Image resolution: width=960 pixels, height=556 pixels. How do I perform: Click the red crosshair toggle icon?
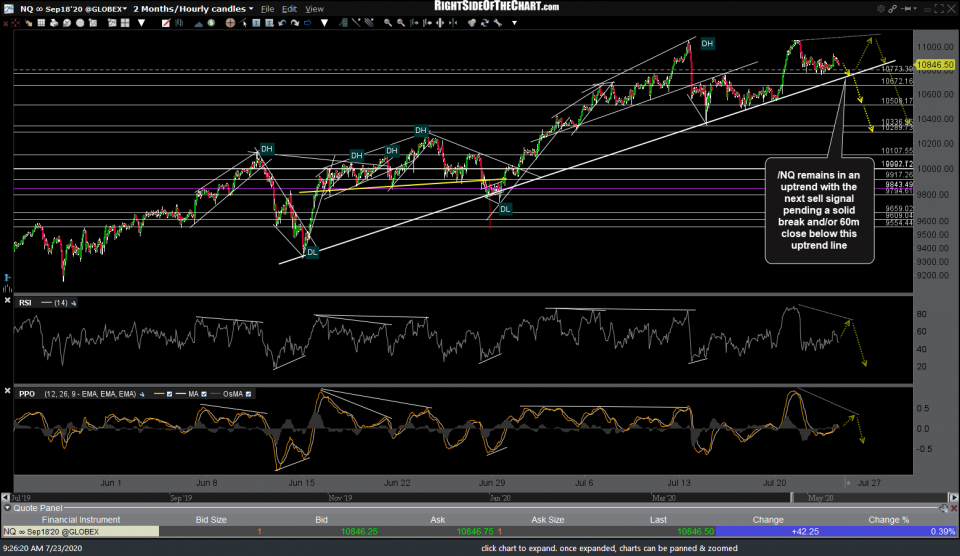pos(15,23)
